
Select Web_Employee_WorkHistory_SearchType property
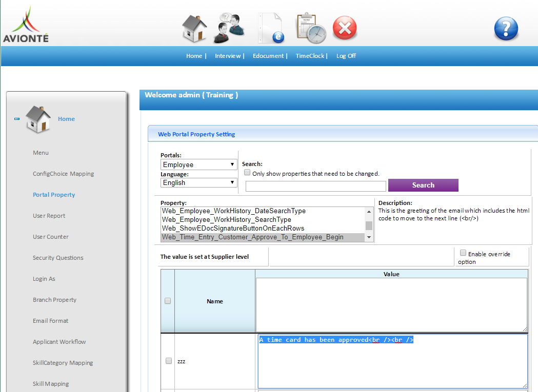[263, 219]
